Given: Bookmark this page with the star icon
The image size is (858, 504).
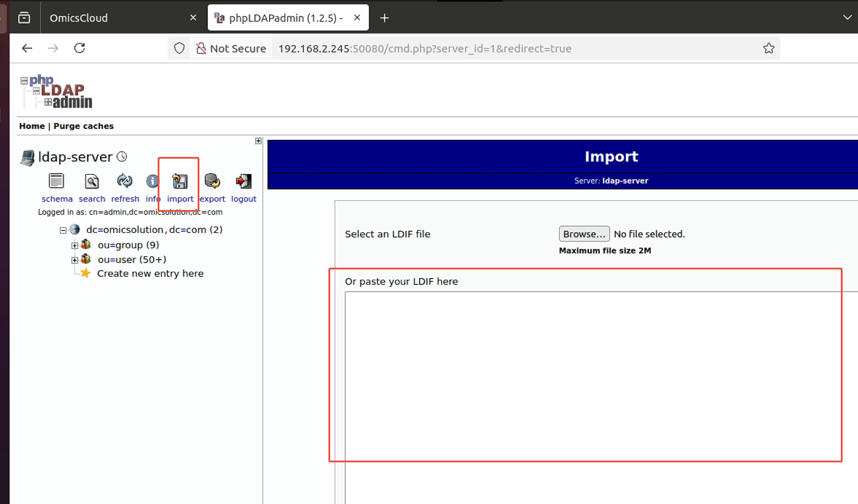Looking at the screenshot, I should coord(768,49).
